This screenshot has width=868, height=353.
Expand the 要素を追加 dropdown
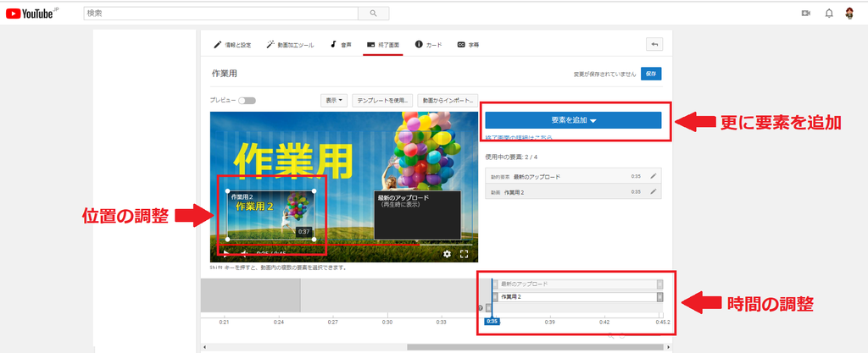coord(573,120)
